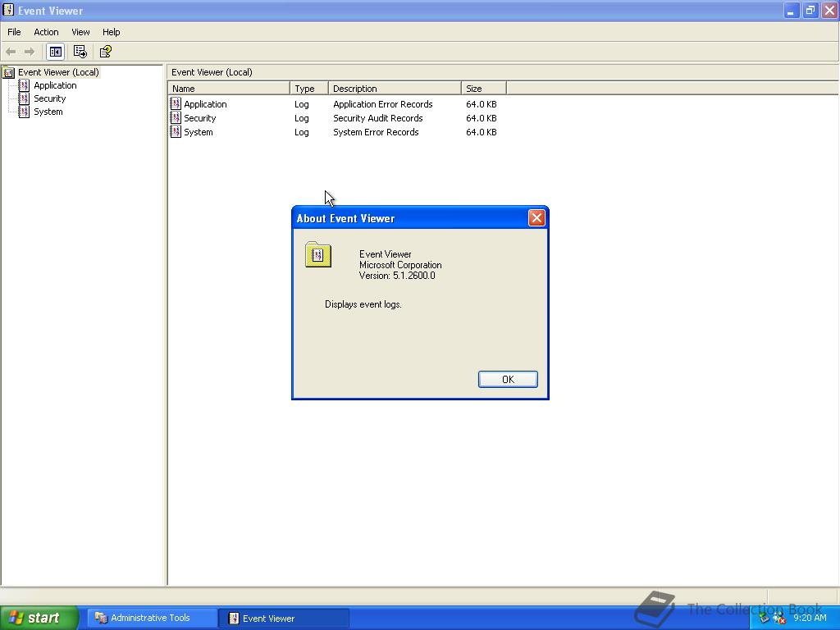
Task: Sort by the Type column header
Action: tap(309, 89)
